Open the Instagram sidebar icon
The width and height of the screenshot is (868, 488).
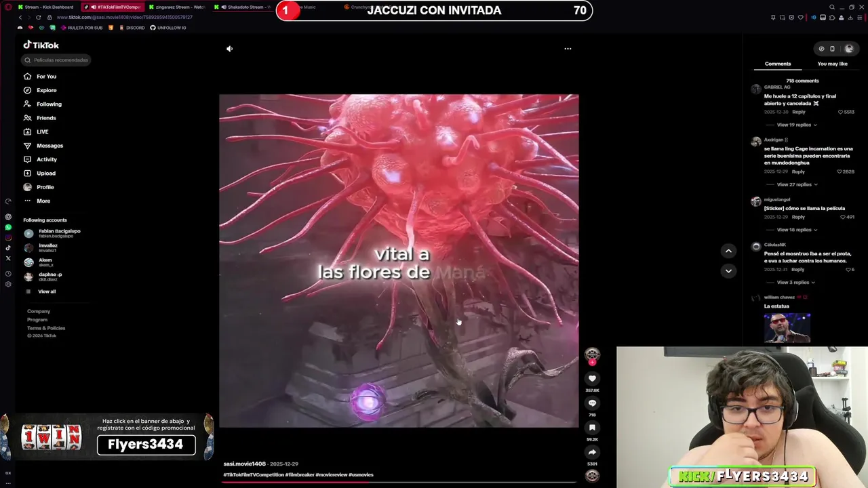pyautogui.click(x=8, y=237)
